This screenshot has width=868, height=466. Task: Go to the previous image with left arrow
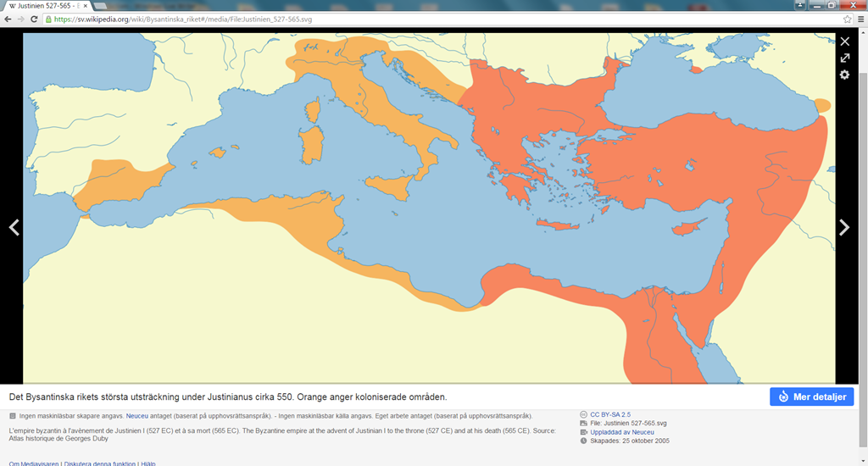14,227
